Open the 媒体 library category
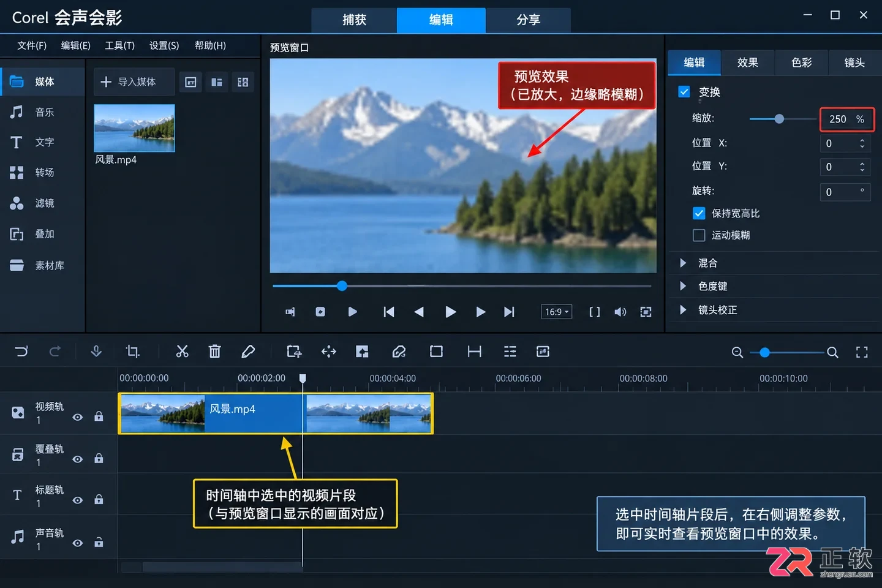The height and width of the screenshot is (588, 882). 42,82
